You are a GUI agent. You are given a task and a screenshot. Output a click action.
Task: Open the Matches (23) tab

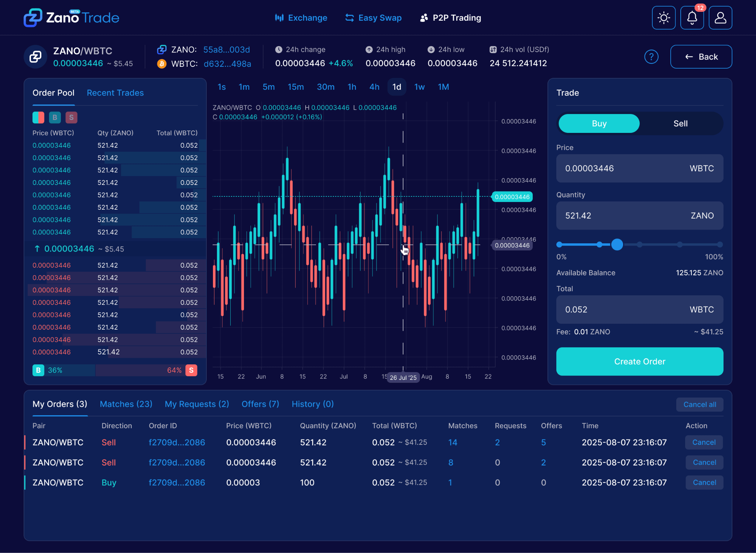pyautogui.click(x=126, y=404)
